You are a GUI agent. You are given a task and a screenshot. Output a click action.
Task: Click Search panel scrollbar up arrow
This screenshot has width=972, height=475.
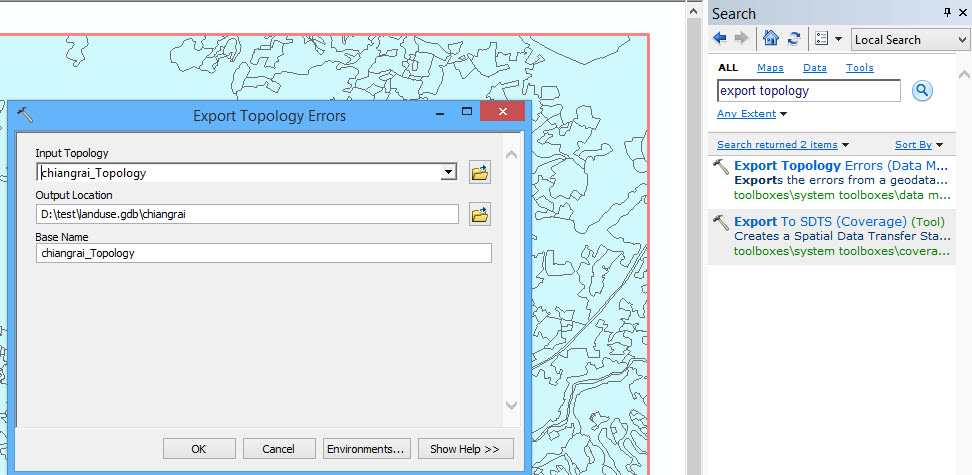click(962, 74)
